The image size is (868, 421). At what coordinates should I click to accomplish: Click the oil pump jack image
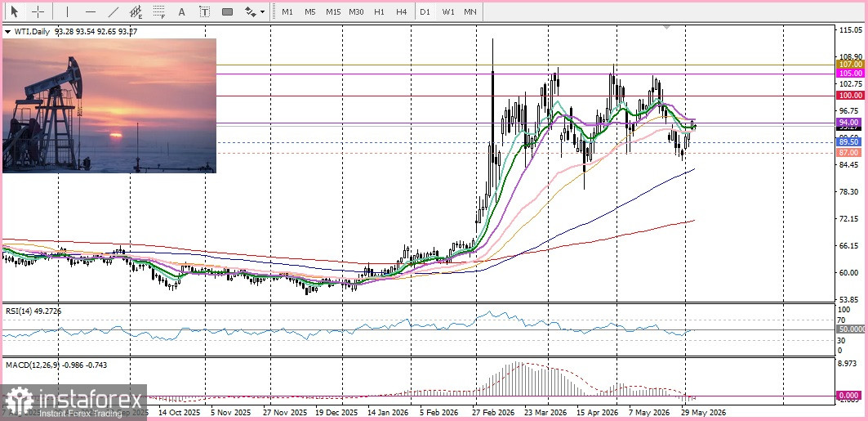[109, 105]
